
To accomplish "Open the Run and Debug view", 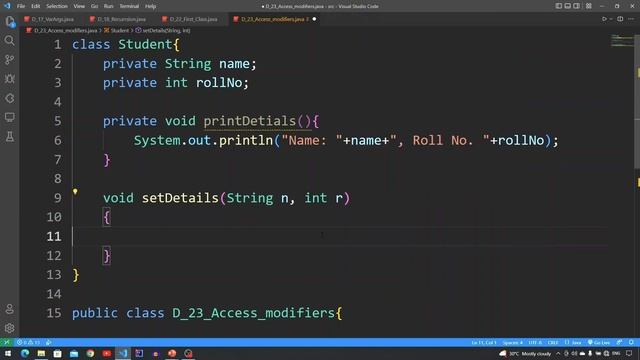I will tap(9, 79).
